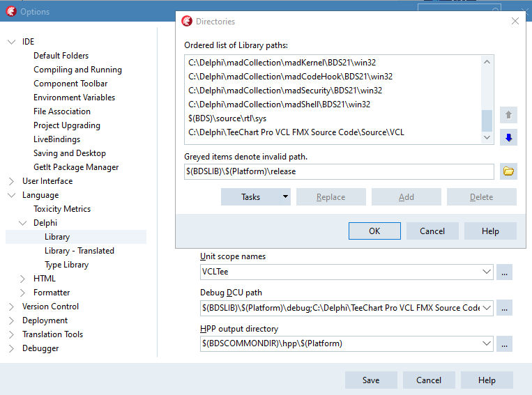Select Library - Translated tree item
The image size is (532, 395).
(x=79, y=251)
